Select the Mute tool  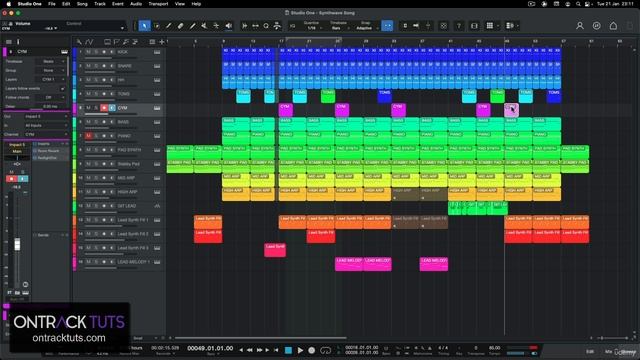click(204, 26)
